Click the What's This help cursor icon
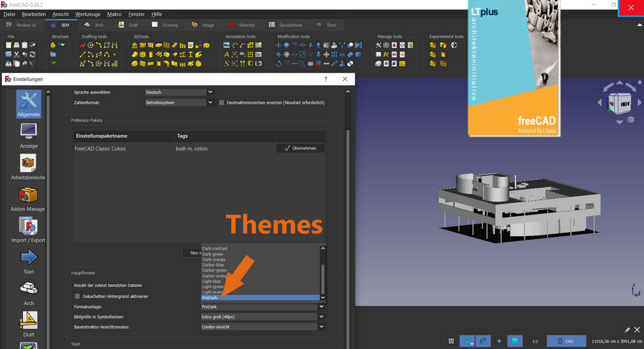 point(32,64)
